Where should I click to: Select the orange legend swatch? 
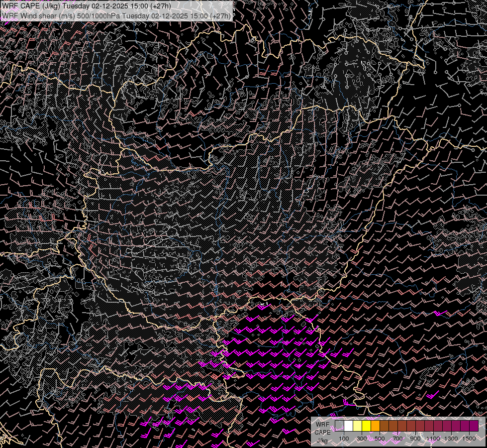coord(375,426)
